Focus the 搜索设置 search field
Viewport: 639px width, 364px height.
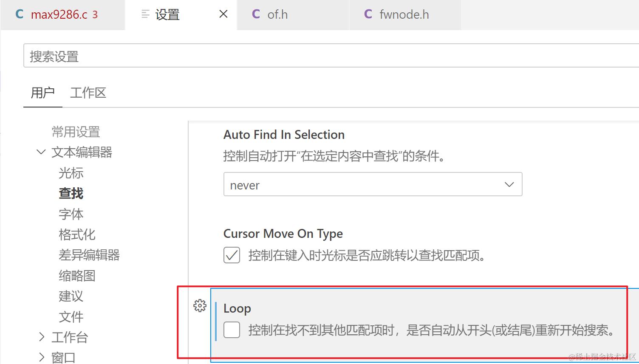(331, 56)
